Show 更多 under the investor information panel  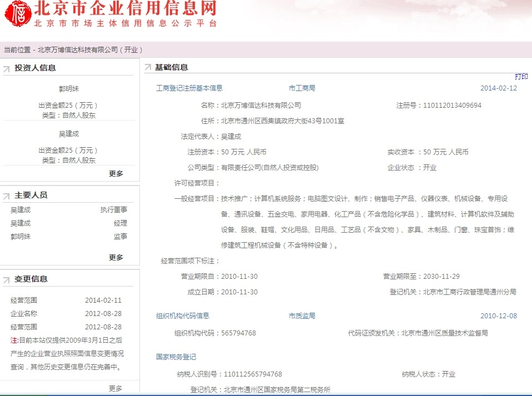click(x=116, y=173)
